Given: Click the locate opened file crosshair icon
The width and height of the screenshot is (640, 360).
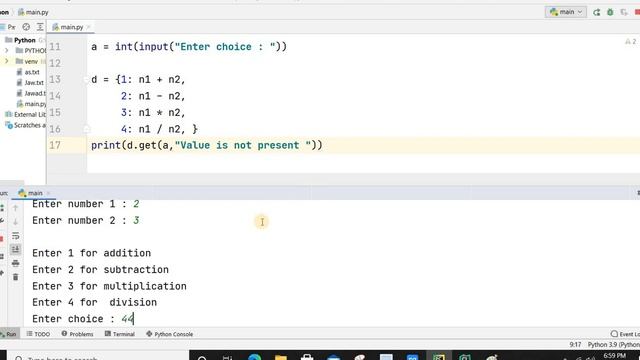Looking at the screenshot, I should (26, 27).
